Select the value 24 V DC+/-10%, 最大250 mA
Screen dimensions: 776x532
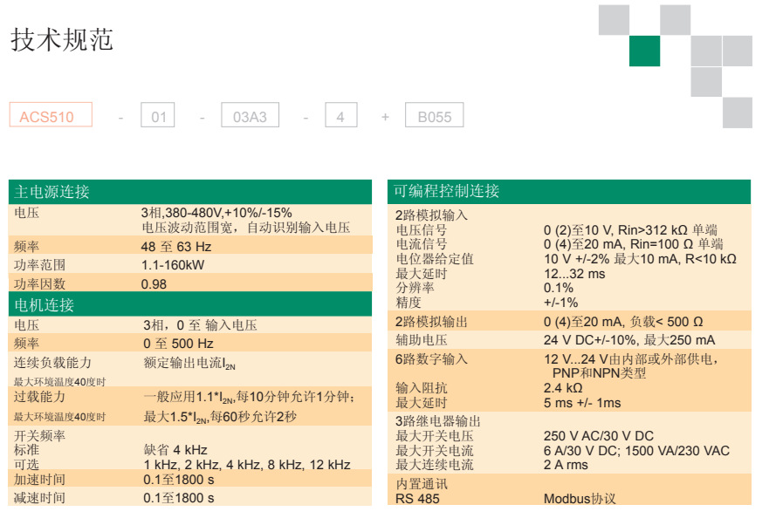[629, 340]
